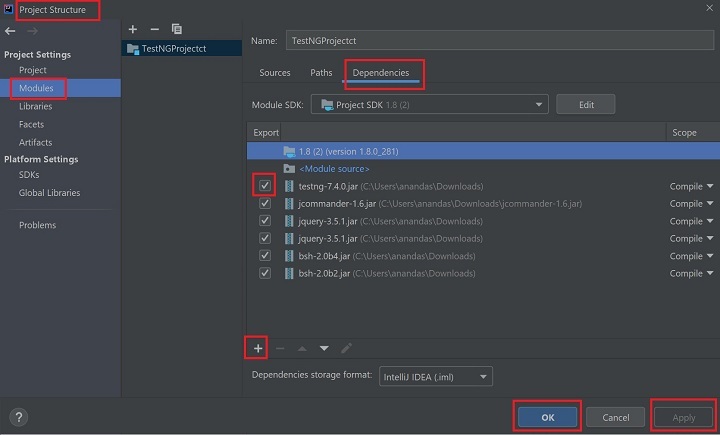Change the scope of jcommander-1.6.jar
Screen dimensions: 720x435
(691, 203)
